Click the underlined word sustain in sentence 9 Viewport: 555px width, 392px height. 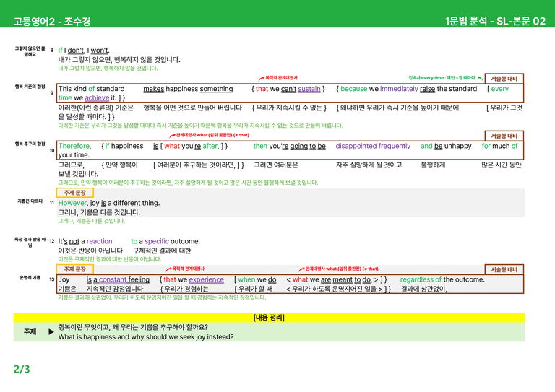[x=309, y=89]
